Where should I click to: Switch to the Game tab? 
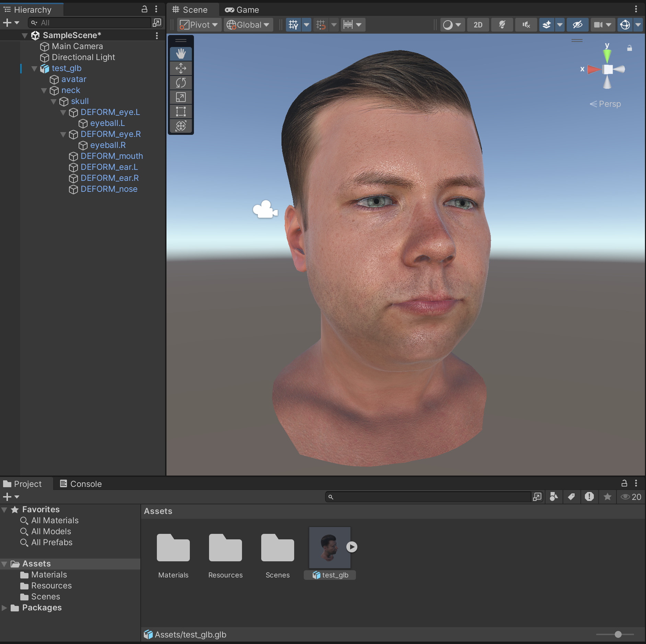click(242, 10)
